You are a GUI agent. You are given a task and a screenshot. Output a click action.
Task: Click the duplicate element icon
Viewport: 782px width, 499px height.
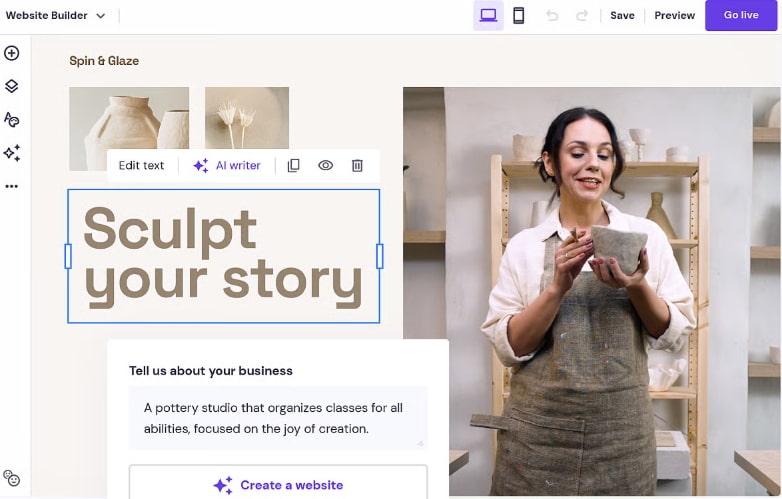point(293,166)
